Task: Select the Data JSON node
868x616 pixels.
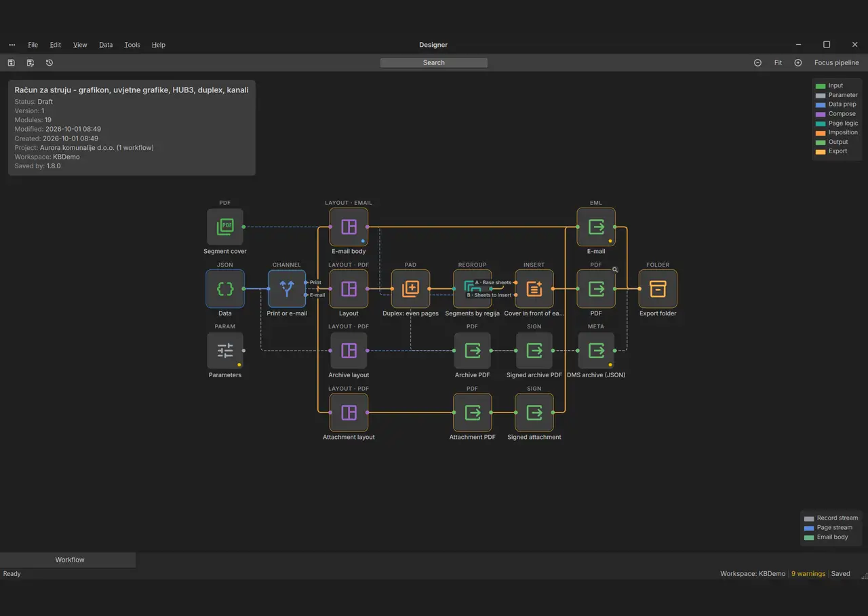Action: coord(225,288)
